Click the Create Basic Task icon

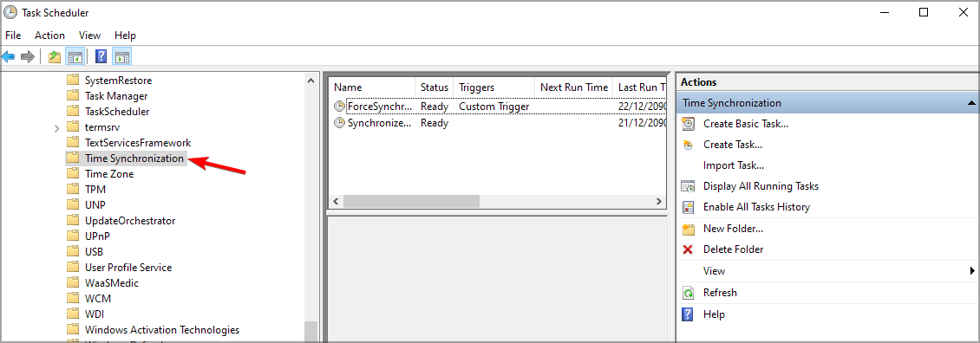(688, 124)
